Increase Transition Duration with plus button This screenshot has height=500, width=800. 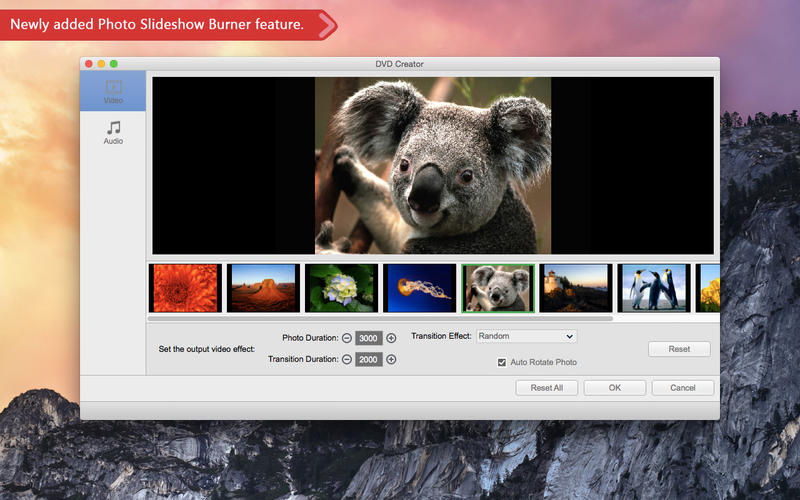click(391, 359)
